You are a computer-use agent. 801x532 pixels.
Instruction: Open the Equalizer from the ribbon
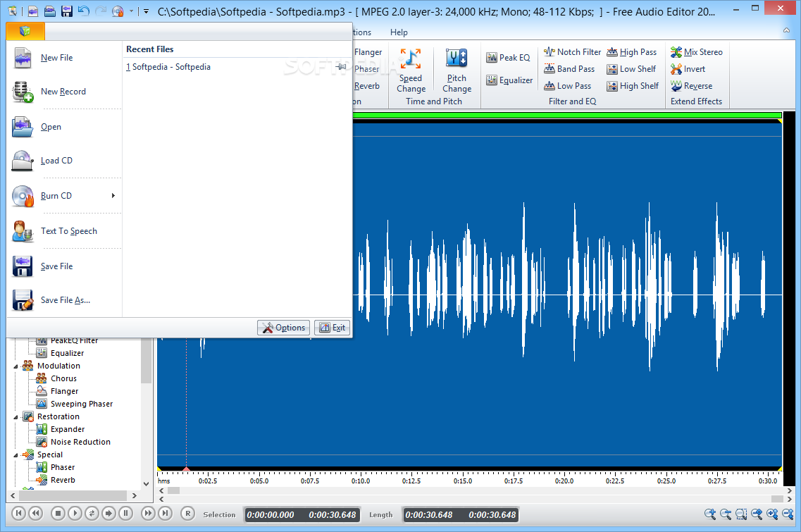[509, 80]
